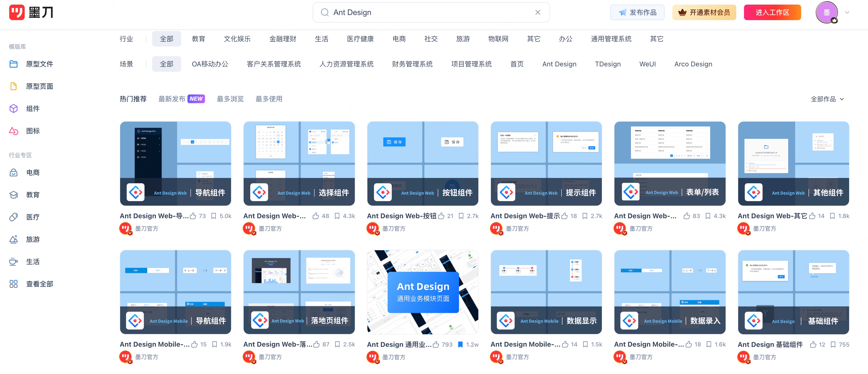Open 原型页面 page icon in sidebar
The image size is (868, 374).
pos(14,86)
